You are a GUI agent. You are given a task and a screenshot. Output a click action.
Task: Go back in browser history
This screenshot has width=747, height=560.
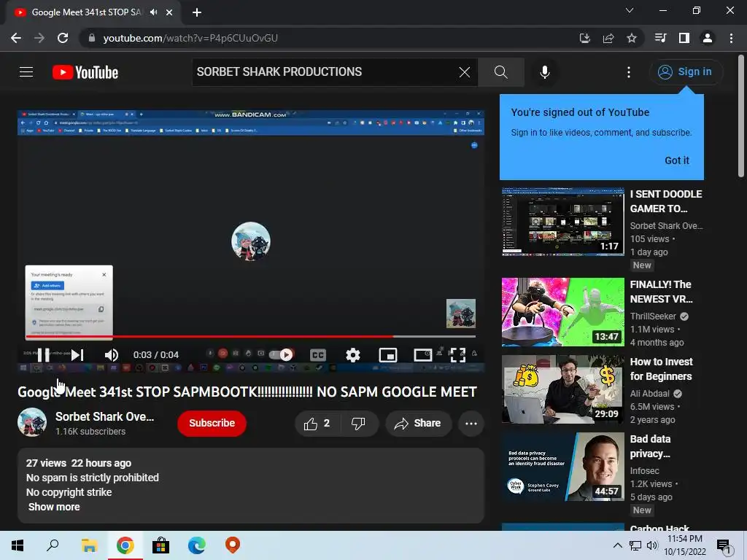coord(16,38)
